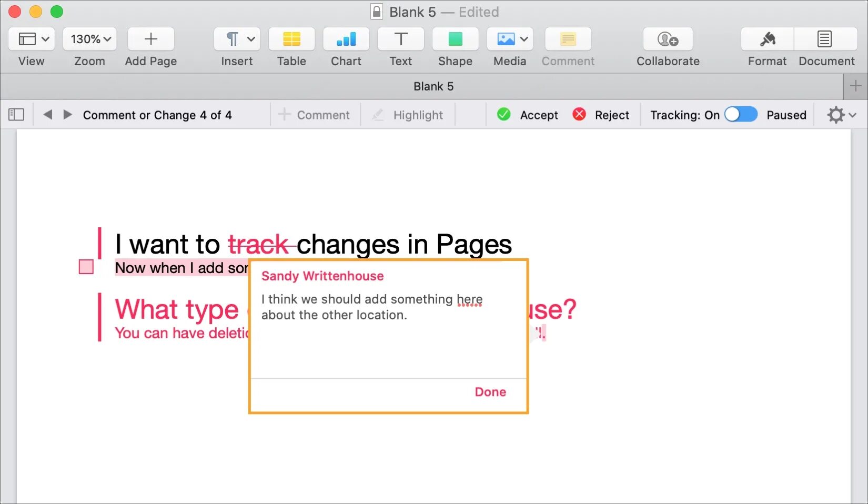Reject the tracked change
The width and height of the screenshot is (868, 504).
(x=601, y=115)
